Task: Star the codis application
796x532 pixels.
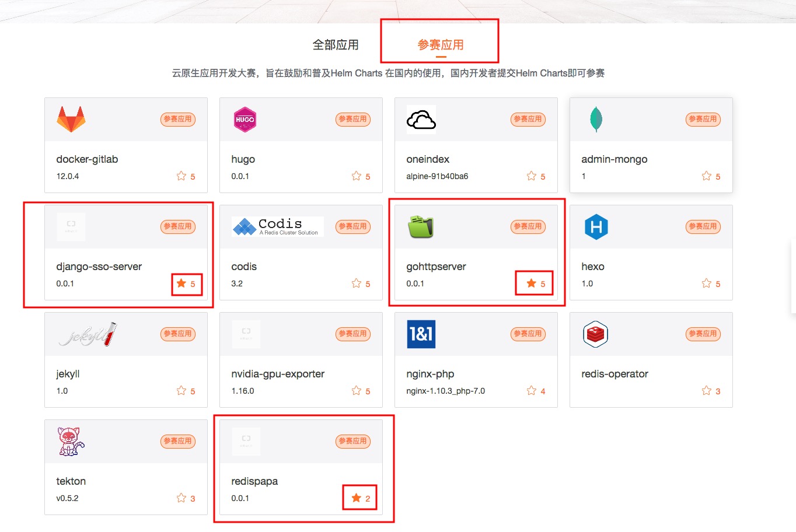Action: tap(357, 283)
